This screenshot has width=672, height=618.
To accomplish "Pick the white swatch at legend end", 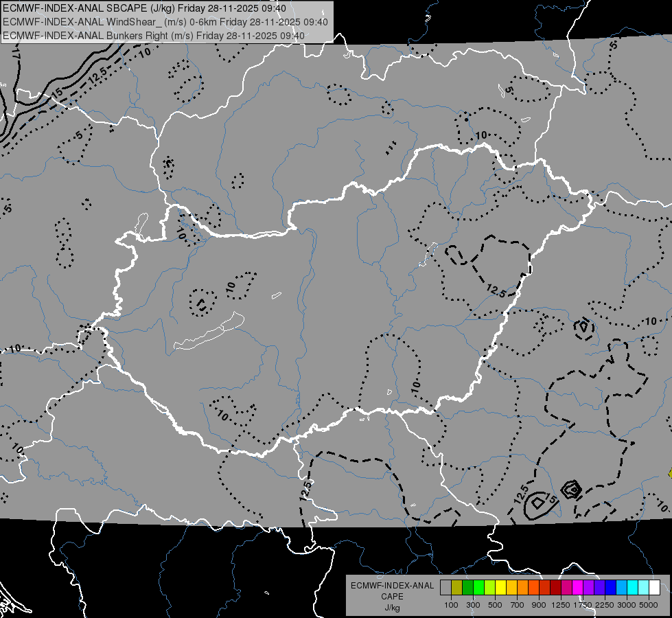I will coord(654,588).
